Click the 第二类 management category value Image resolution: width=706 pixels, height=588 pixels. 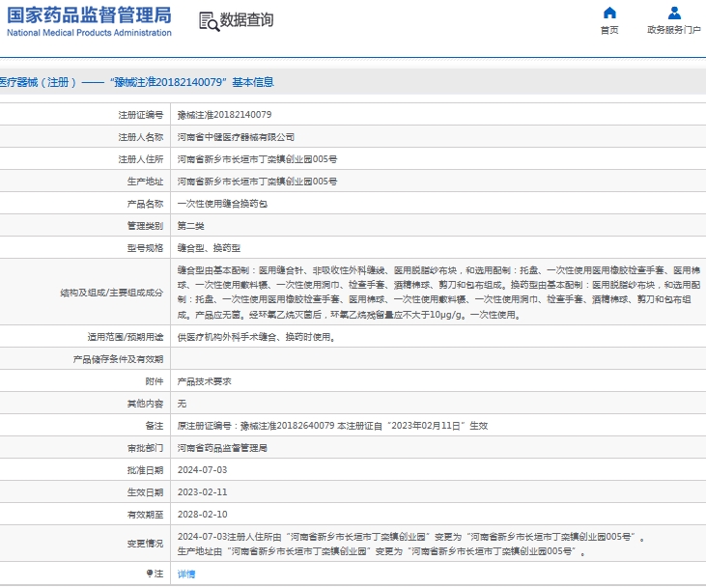190,226
